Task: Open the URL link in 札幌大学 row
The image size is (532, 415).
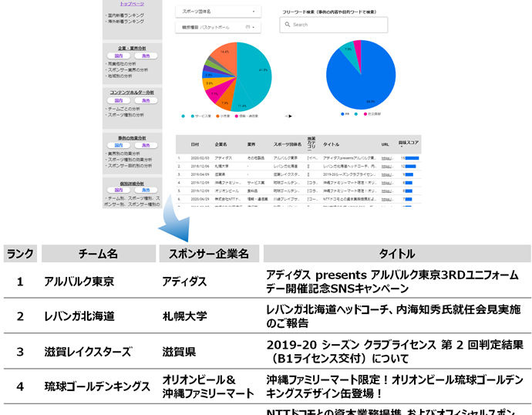Action: (x=387, y=167)
